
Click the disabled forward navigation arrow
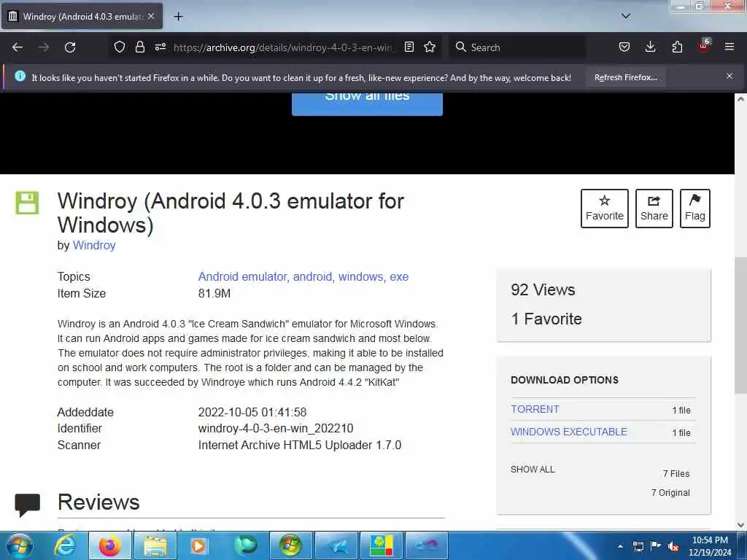coord(44,47)
